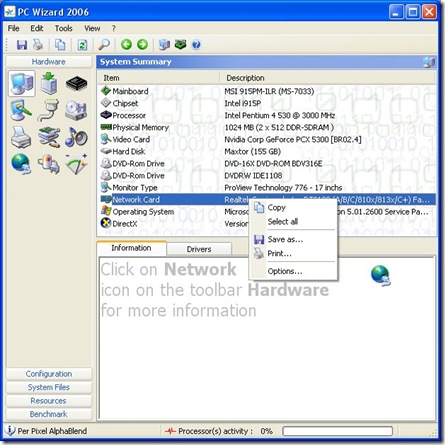The width and height of the screenshot is (445, 445).
Task: Choose Save as... from context menu
Action: click(293, 239)
